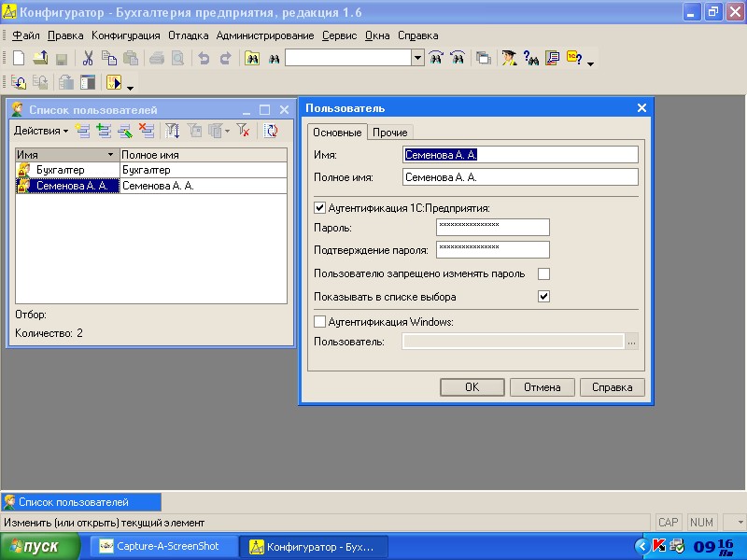The height and width of the screenshot is (560, 747).
Task: Click the Полное имя input field
Action: click(520, 177)
